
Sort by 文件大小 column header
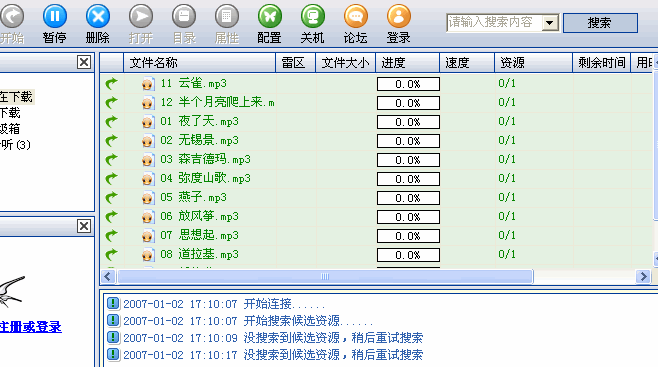click(345, 63)
